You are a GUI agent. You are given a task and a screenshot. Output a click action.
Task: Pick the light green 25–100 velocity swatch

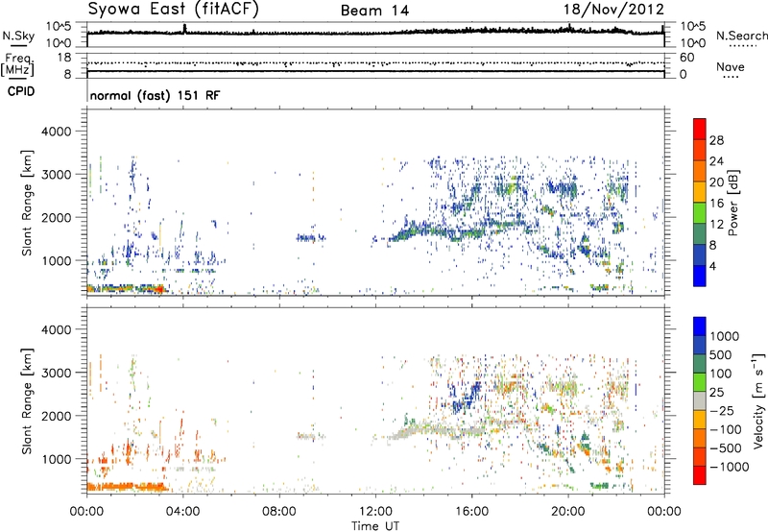click(700, 382)
